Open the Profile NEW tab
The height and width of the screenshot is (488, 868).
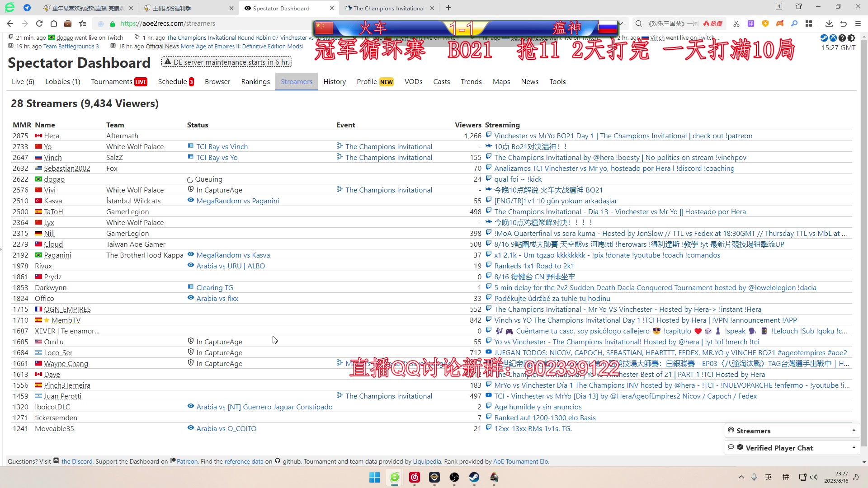click(x=375, y=82)
